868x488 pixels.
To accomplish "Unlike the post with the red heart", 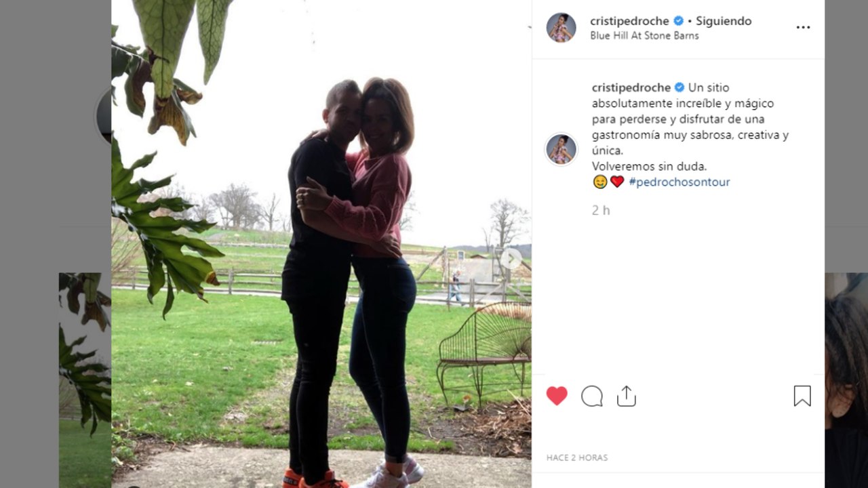I will (x=557, y=396).
